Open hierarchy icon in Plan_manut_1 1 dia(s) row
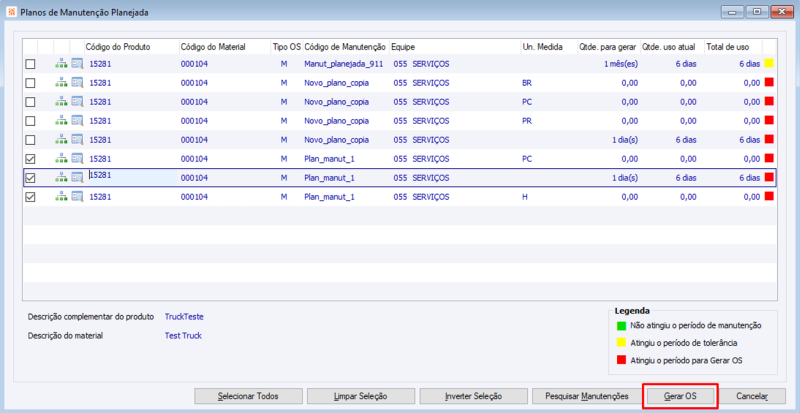 tap(61, 178)
